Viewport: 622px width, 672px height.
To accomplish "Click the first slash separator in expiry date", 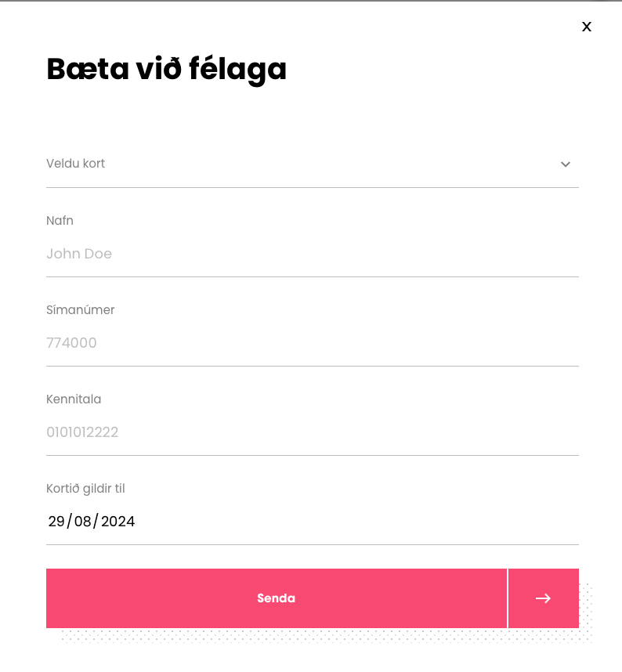I will click(70, 521).
